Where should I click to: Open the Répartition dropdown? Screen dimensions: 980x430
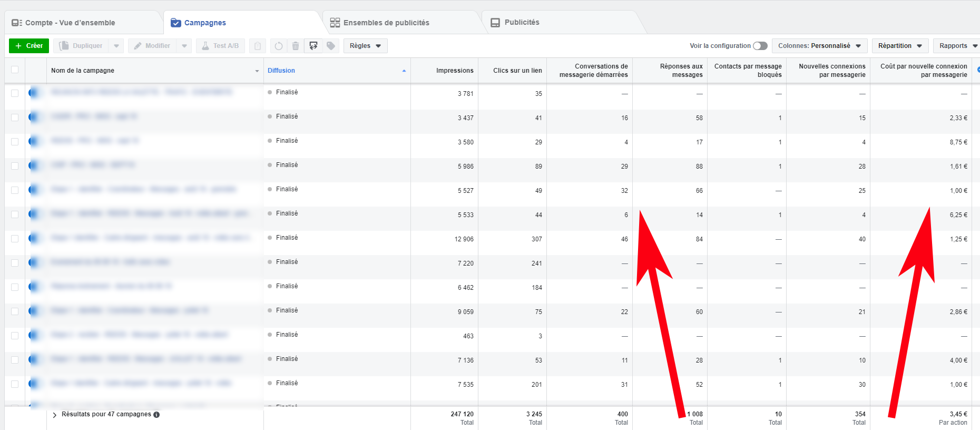click(900, 46)
